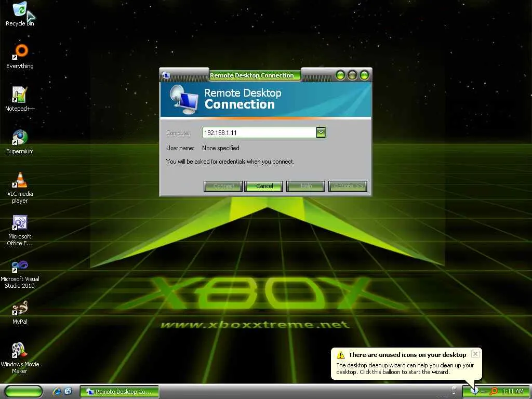Click the 1:11 AM taskbar clock
This screenshot has height=399, width=532.
tap(513, 391)
